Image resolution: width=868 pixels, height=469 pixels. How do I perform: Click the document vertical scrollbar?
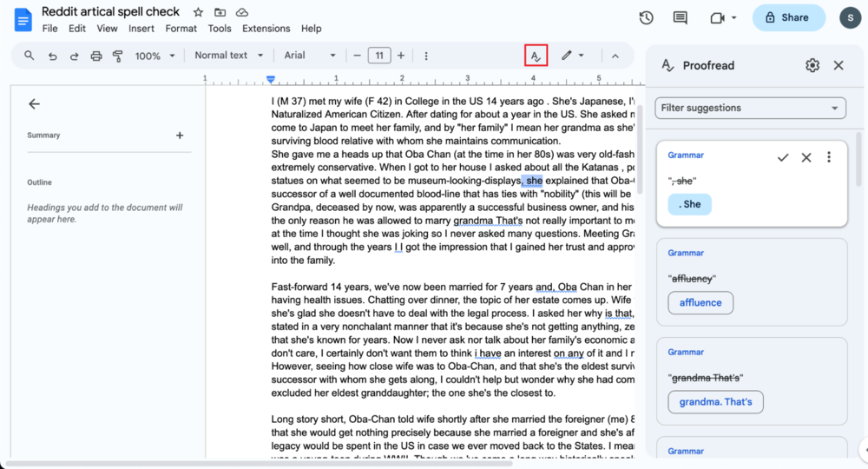coord(640,149)
